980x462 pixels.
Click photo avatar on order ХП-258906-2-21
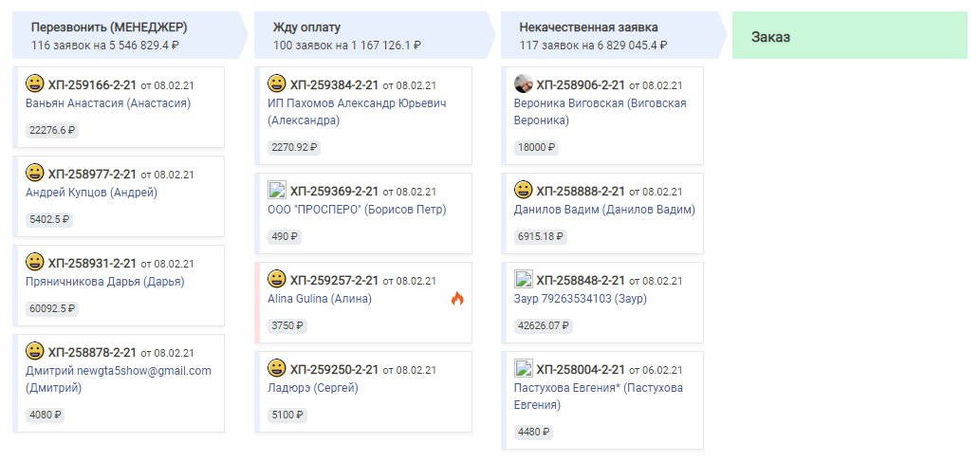pos(523,83)
